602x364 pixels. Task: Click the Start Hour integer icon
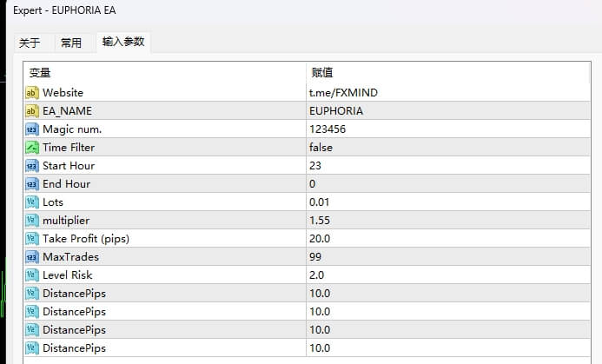click(32, 166)
